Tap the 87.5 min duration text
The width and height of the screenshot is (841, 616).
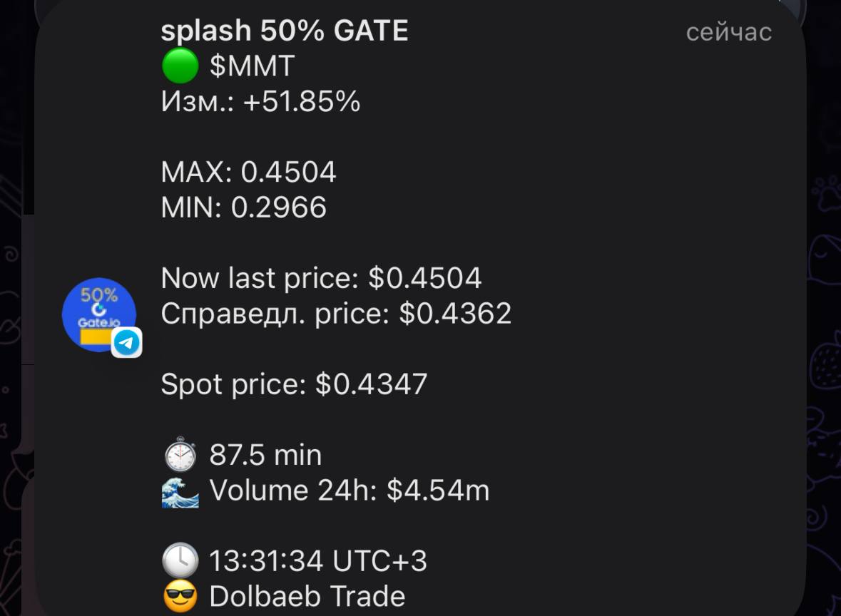pos(265,455)
